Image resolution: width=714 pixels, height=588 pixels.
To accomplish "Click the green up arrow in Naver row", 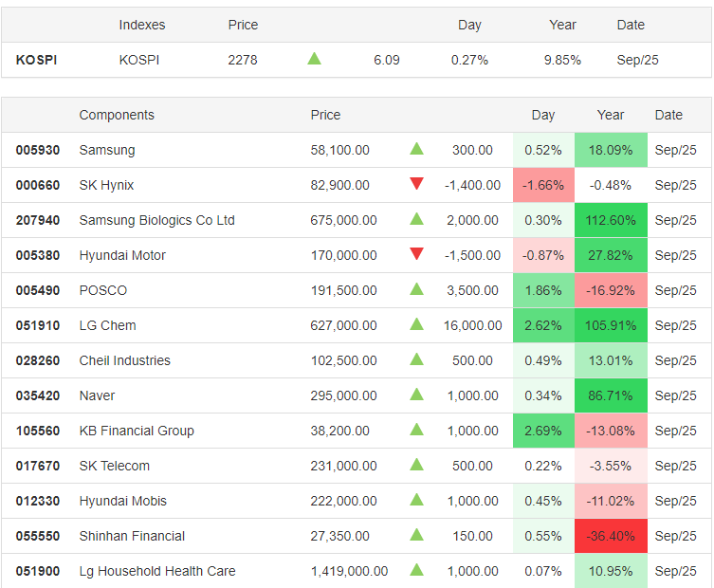I will click(416, 395).
